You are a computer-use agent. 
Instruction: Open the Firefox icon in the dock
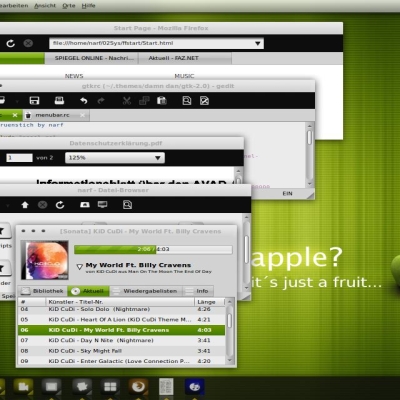138,386
